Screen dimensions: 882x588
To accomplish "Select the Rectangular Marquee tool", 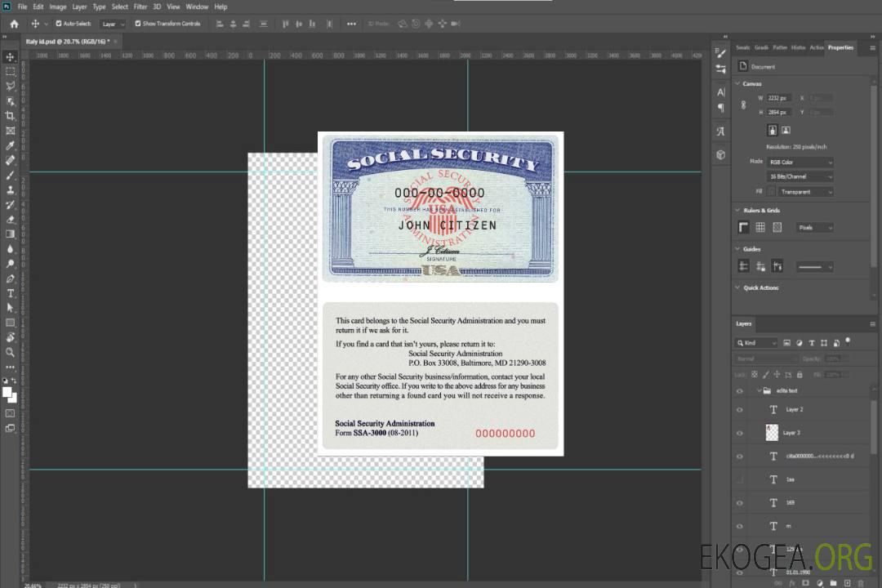I will click(x=10, y=72).
